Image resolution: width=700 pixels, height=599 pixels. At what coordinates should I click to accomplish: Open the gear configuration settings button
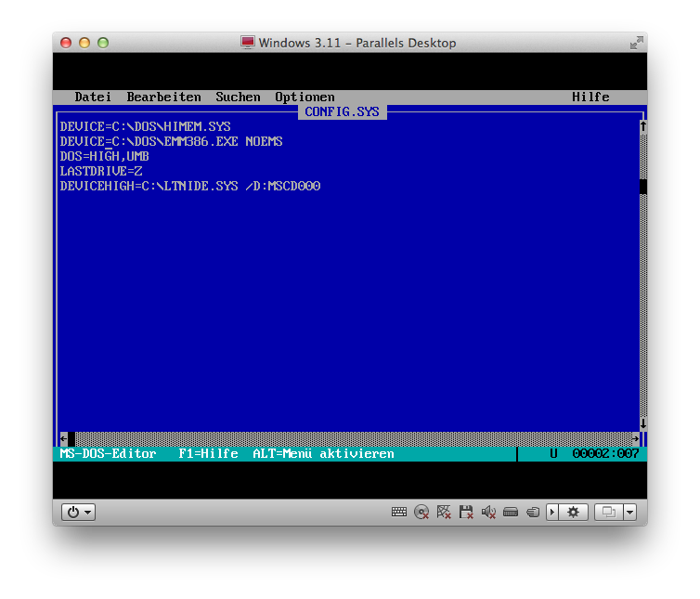[x=573, y=512]
